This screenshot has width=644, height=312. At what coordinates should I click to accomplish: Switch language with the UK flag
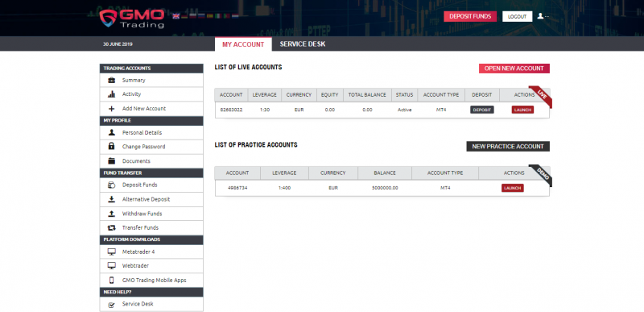pyautogui.click(x=175, y=16)
